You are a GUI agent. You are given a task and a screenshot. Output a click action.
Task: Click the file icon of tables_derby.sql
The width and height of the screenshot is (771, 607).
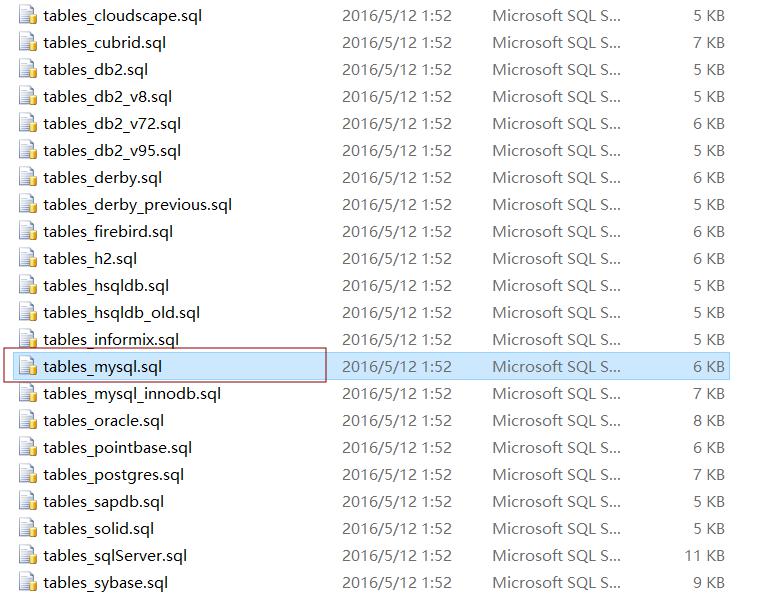[x=28, y=177]
